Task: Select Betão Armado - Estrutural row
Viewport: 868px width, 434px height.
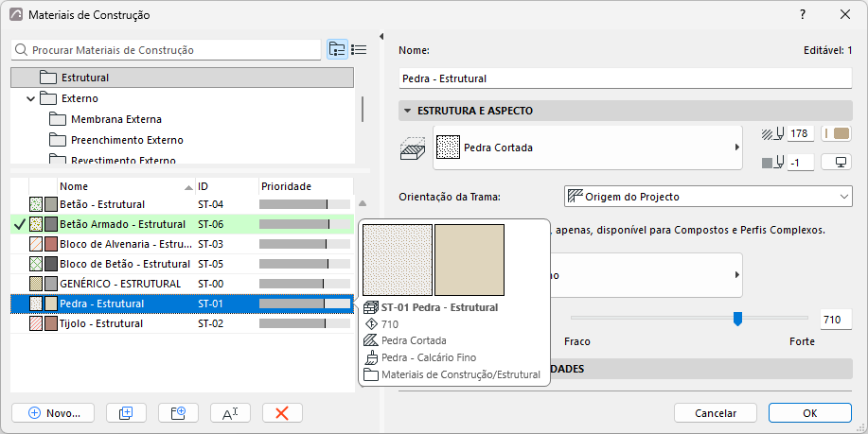Action: click(x=182, y=224)
